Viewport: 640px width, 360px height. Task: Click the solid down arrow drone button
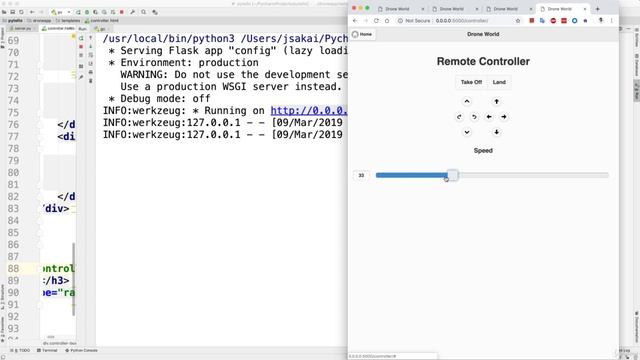pos(496,132)
